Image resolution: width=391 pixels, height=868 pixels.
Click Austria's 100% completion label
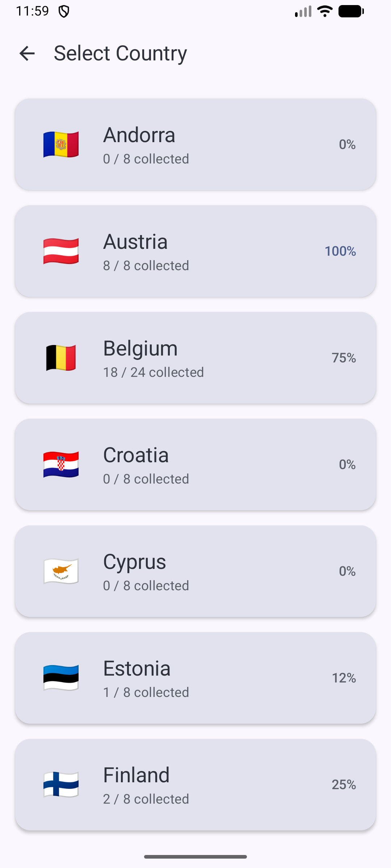[x=340, y=251]
